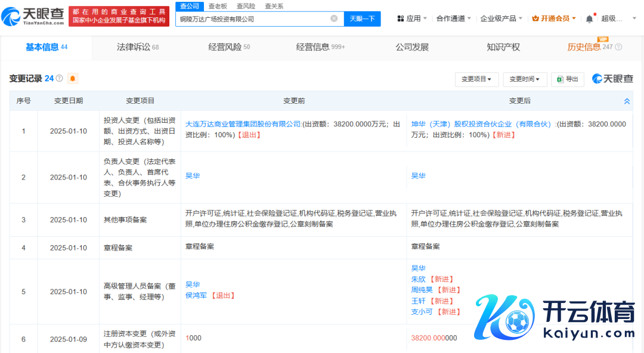Click the Tianyancha logo in header

pos(33,18)
